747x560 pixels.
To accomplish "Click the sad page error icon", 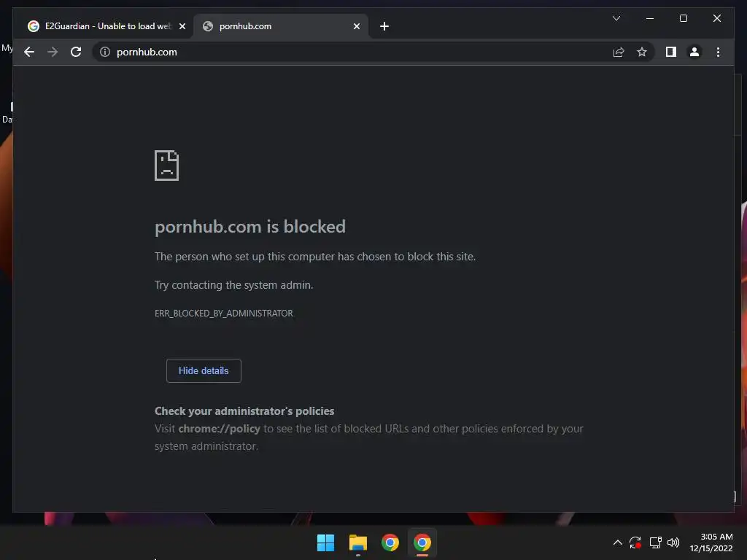I will tap(167, 166).
